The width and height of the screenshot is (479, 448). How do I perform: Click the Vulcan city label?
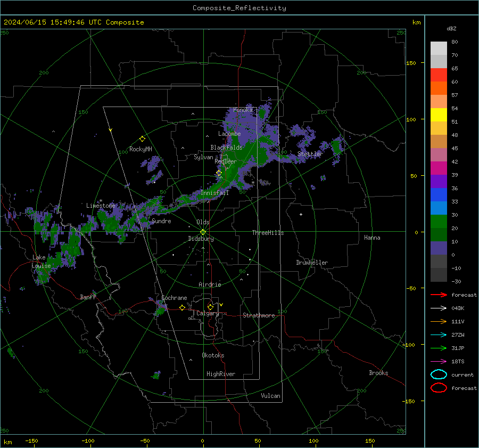[x=270, y=396]
